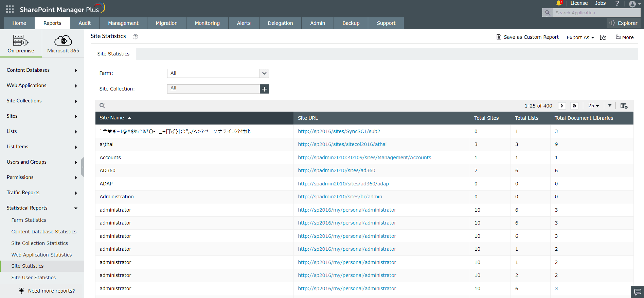Go to the Monitoring tab
The width and height of the screenshot is (644, 298).
tap(207, 23)
